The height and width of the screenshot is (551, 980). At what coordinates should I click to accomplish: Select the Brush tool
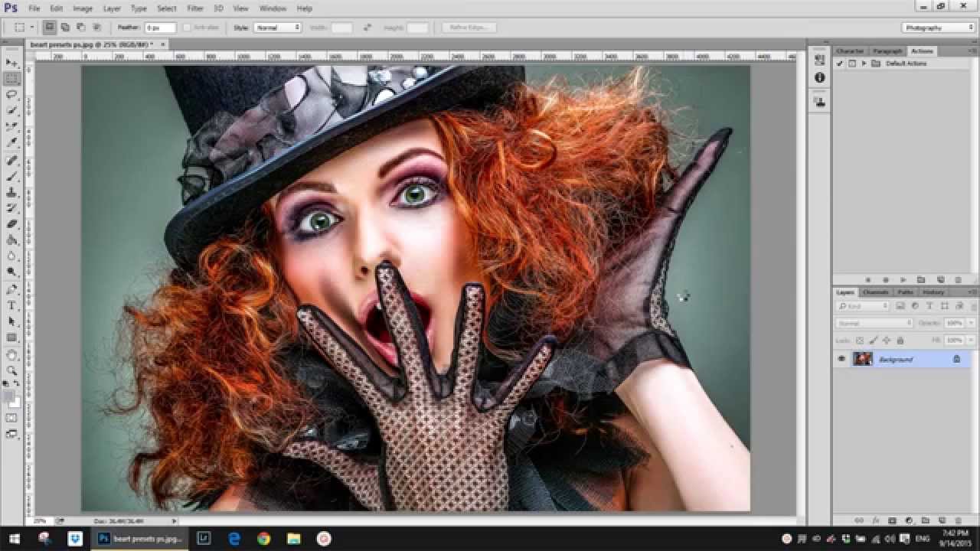click(x=11, y=176)
